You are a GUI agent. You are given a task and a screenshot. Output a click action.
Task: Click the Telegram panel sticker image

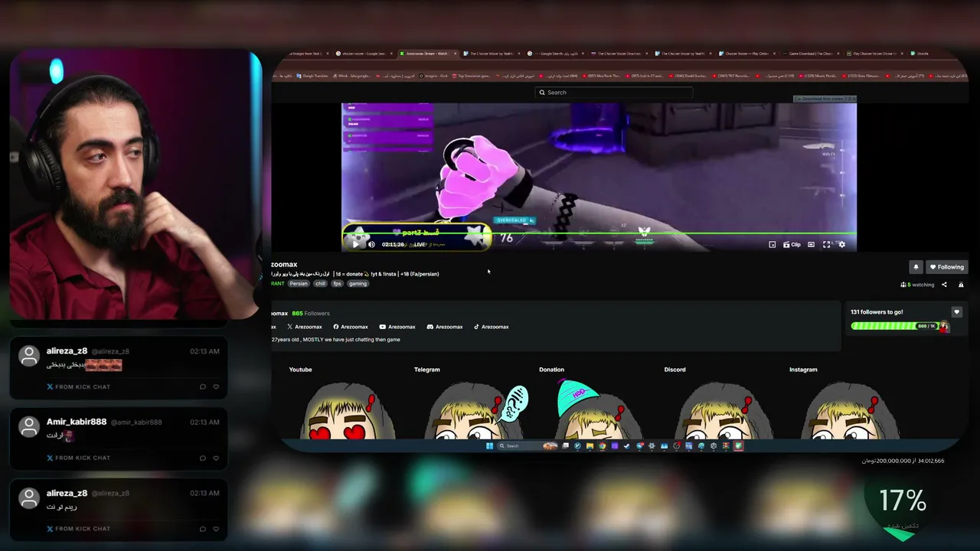476,412
